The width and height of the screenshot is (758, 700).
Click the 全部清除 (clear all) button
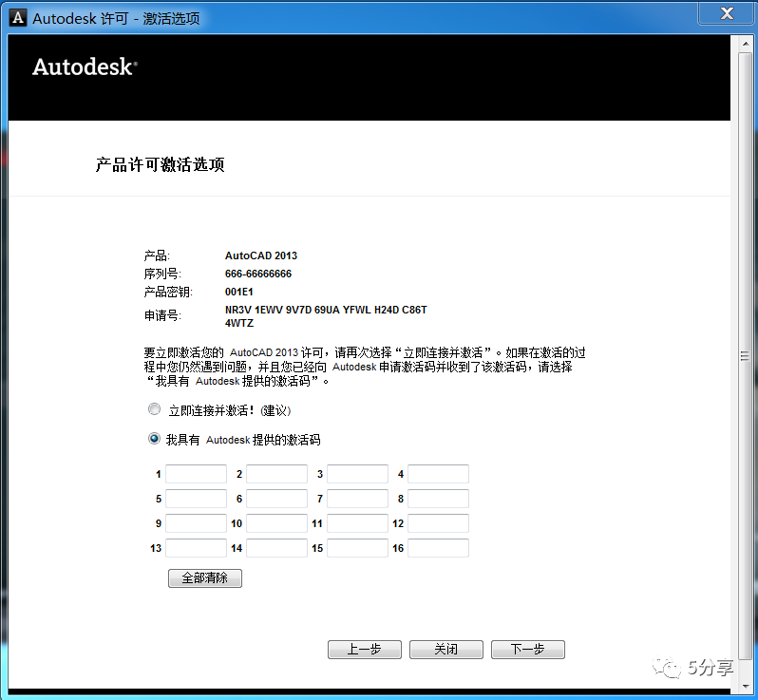point(205,577)
